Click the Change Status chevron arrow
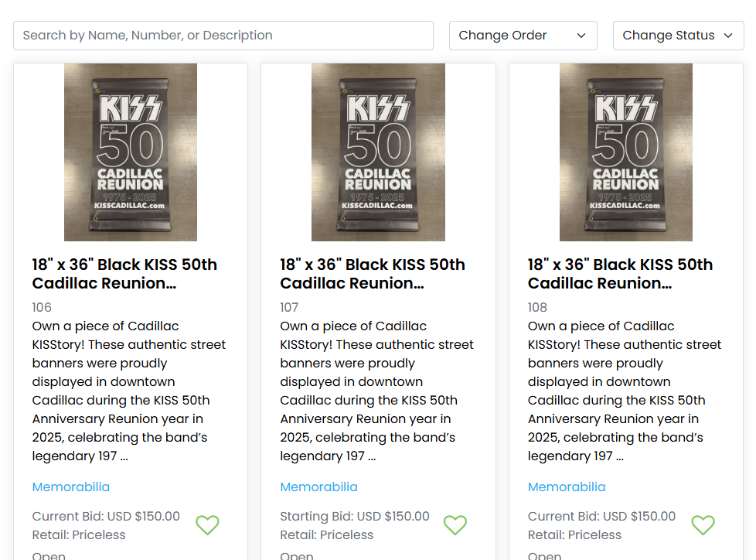This screenshot has height=560, width=756. (x=728, y=36)
